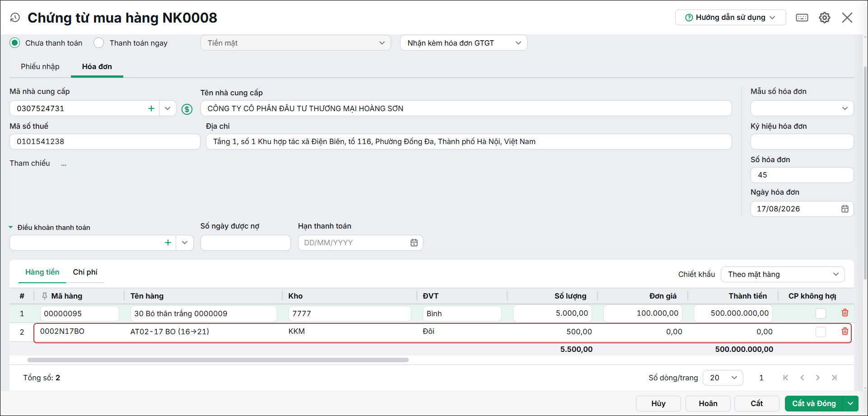The width and height of the screenshot is (868, 416).
Task: Click the Thành tiền cell 500.000.000,00 in row 1
Action: click(x=733, y=313)
